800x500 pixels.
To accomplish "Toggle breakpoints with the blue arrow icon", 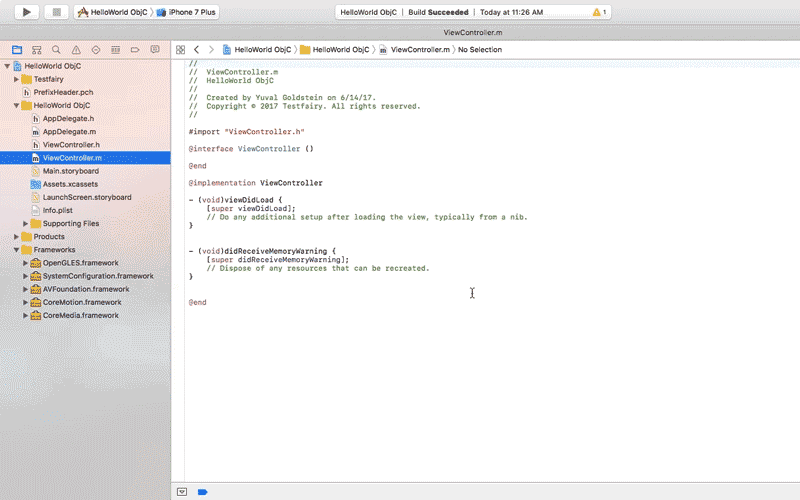I will [x=202, y=492].
